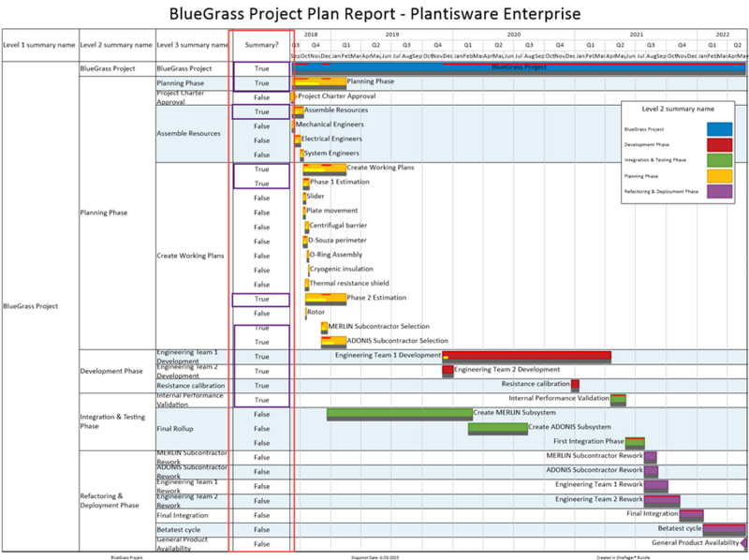Click the True value in Planning Phase row
This screenshot has height=560, width=749.
click(261, 83)
